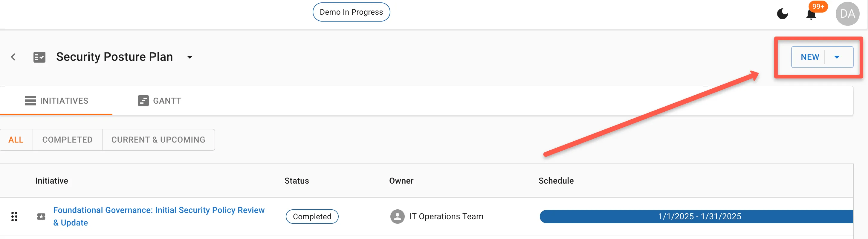Viewport: 868px width, 239px height.
Task: Click the Status column header
Action: pos(297,181)
